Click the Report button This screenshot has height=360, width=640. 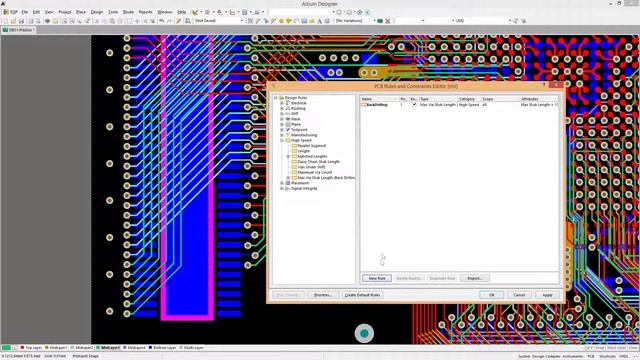click(474, 278)
